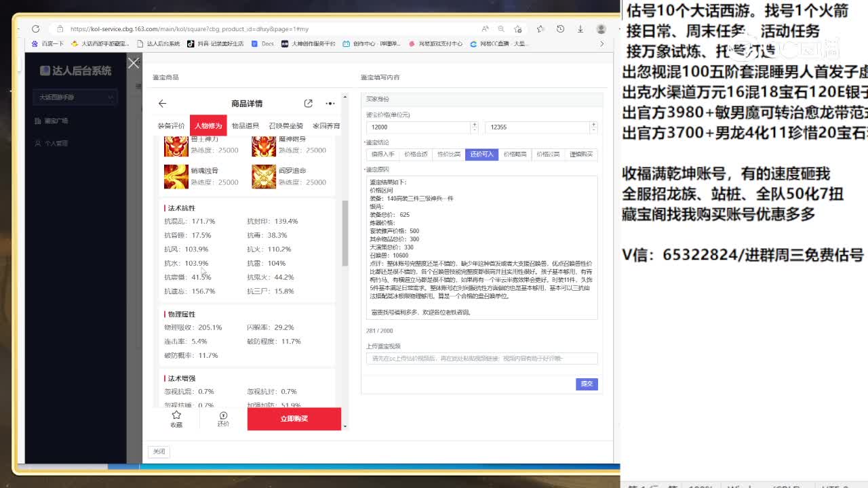The image size is (868, 488).
Task: Click the 还价 bargain icon
Action: click(223, 415)
